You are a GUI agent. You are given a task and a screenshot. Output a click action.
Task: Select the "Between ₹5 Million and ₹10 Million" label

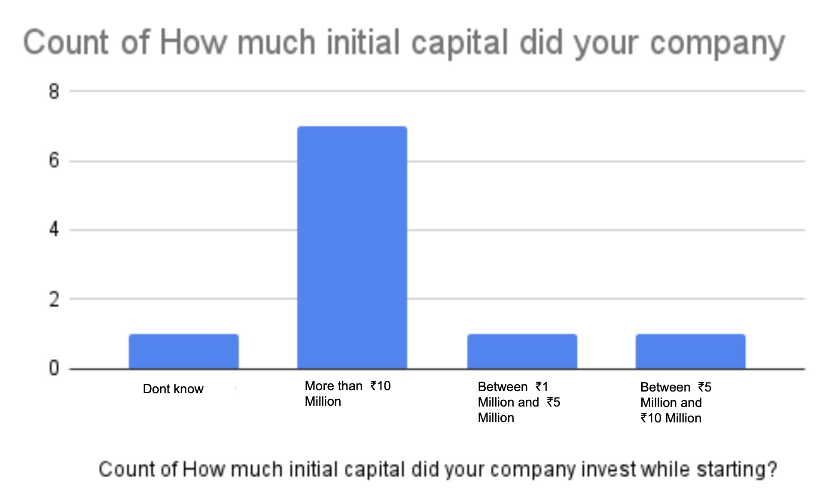tap(676, 403)
